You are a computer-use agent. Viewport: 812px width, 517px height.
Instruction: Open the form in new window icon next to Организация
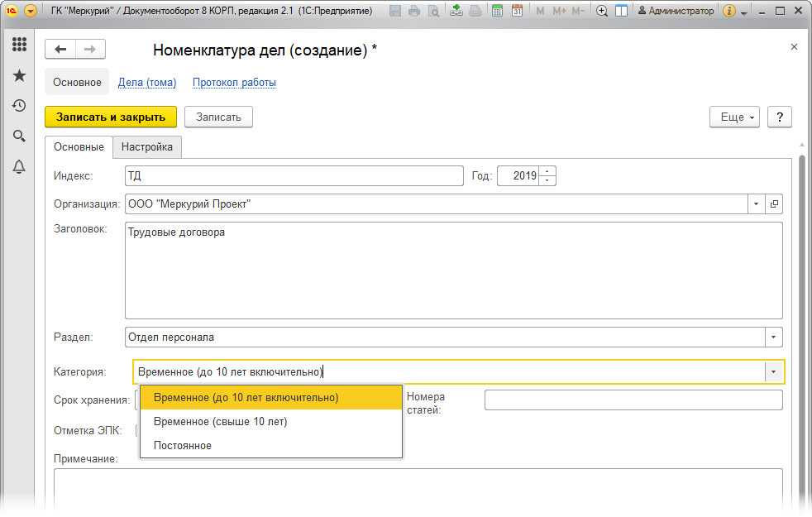pyautogui.click(x=775, y=203)
